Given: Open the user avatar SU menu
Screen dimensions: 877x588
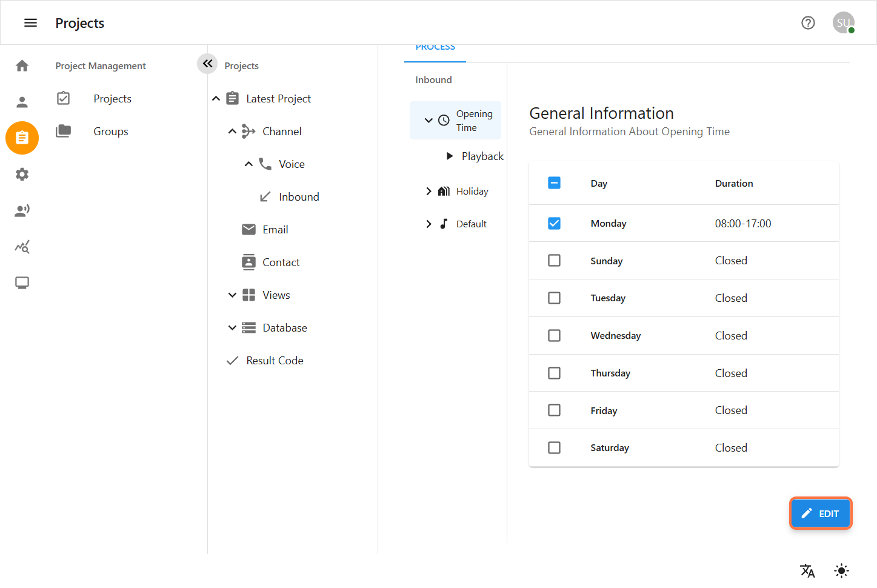Looking at the screenshot, I should tap(843, 23).
